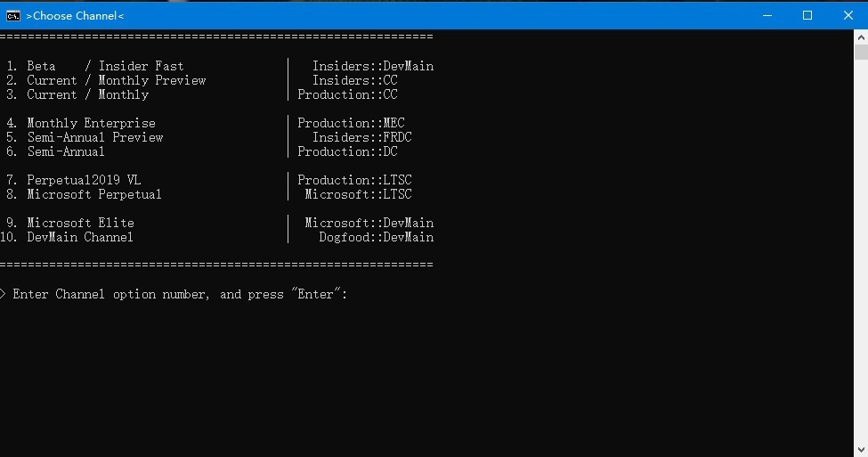Maximize the Choose Channel console window

click(x=807, y=15)
